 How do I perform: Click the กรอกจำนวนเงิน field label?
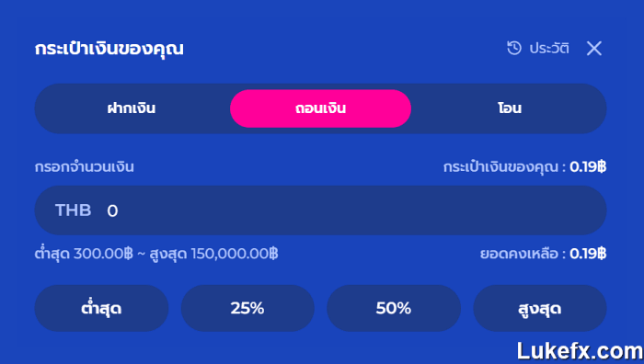(85, 167)
